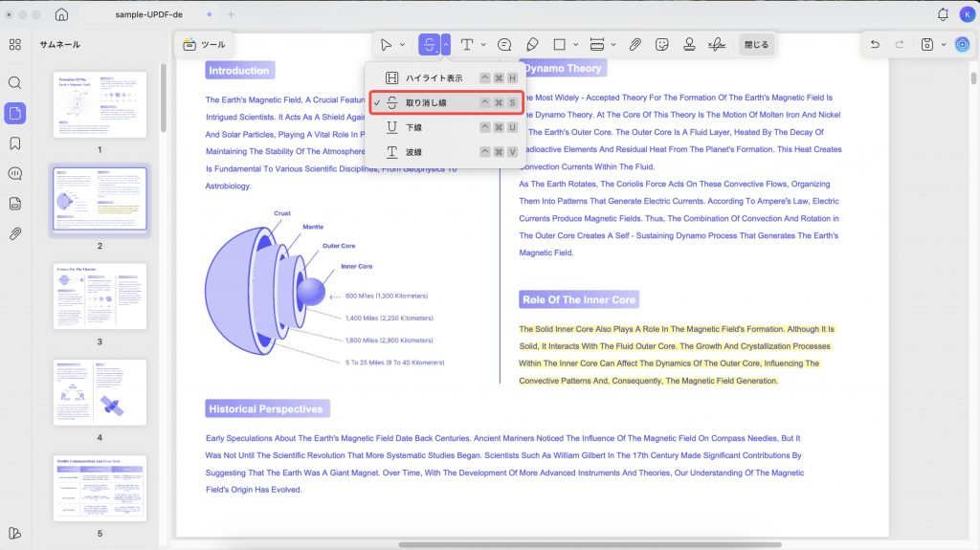Viewport: 980px width, 550px height.
Task: Expand the save options dropdown arrow
Action: (x=944, y=44)
